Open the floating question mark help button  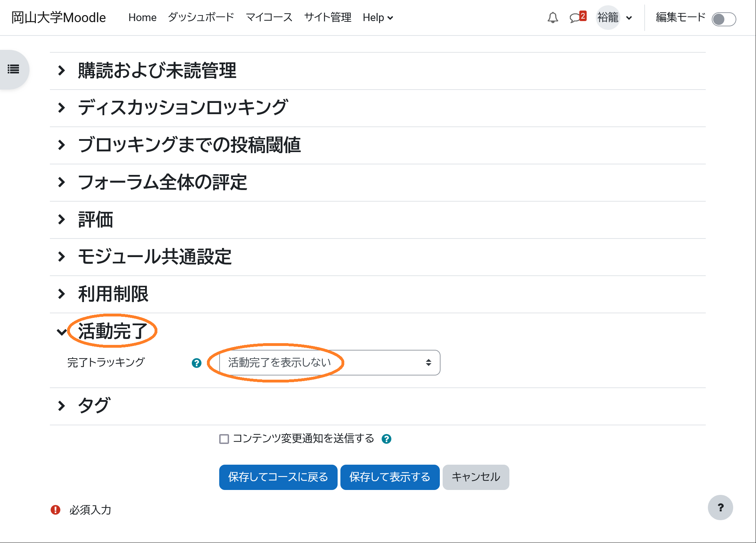(x=720, y=508)
